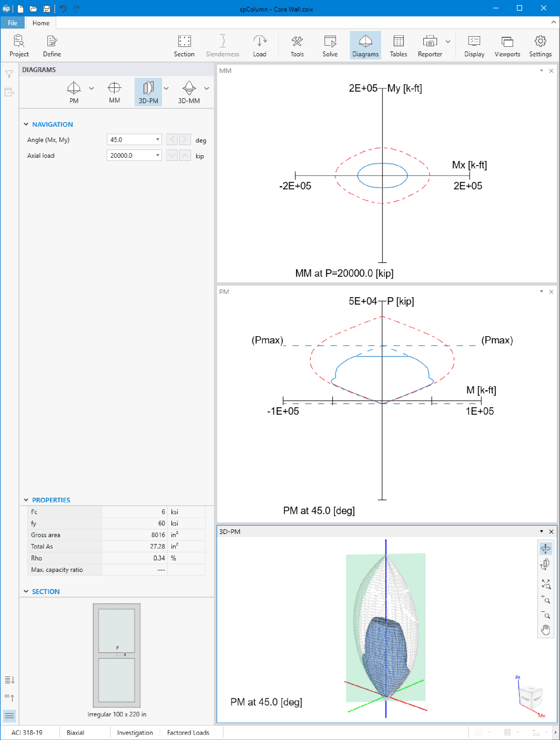
Task: Expand the 3D-MM dropdown arrow
Action: 206,88
